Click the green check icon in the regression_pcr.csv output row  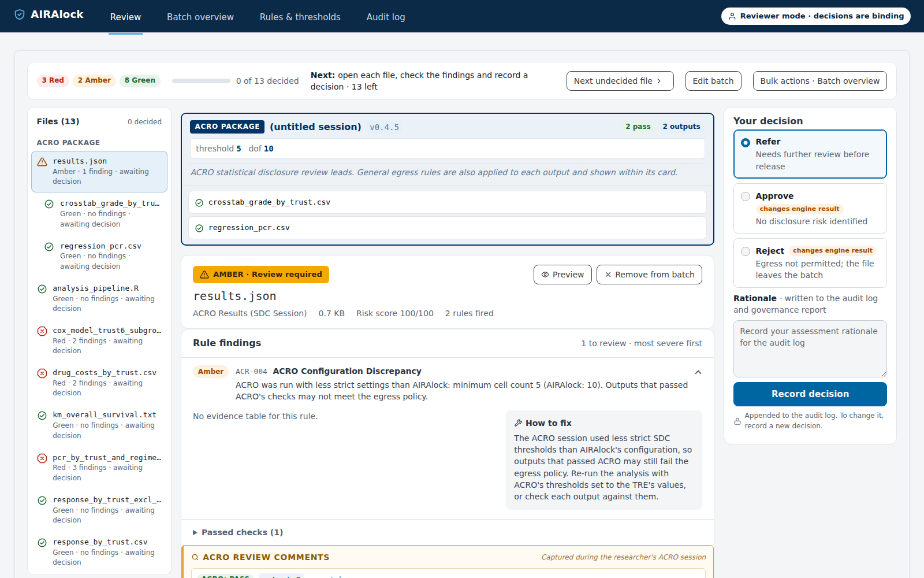(199, 228)
